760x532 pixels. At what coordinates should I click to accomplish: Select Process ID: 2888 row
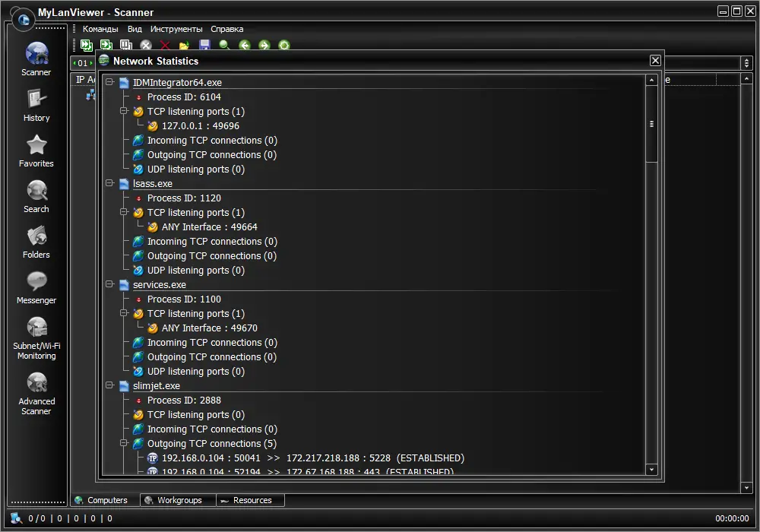(184, 401)
